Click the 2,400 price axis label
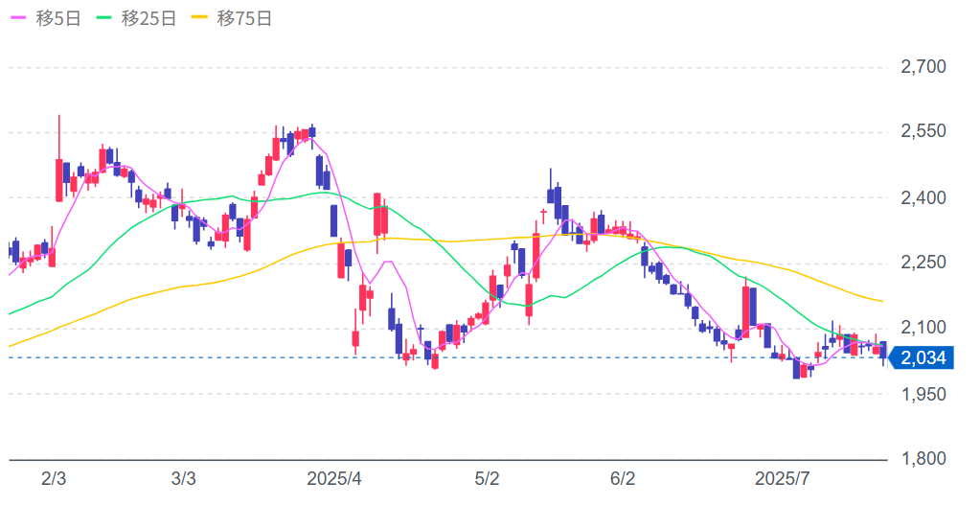This screenshot has height=505, width=980. (x=923, y=198)
